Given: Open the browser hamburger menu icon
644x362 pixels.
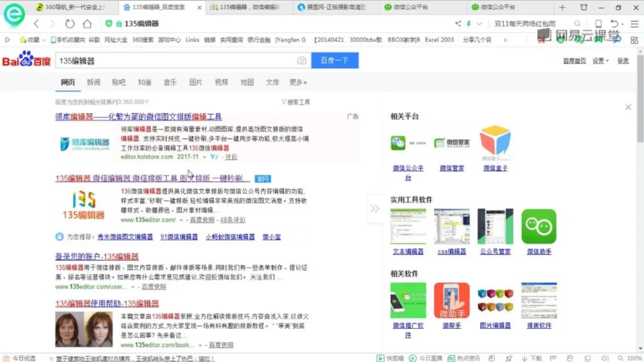Looking at the screenshot, I should (x=634, y=24).
